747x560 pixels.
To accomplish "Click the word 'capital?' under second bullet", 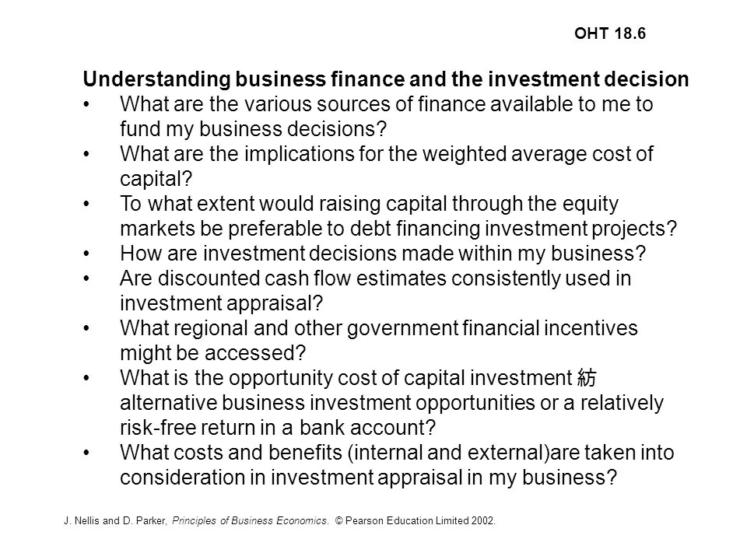I will point(156,179).
